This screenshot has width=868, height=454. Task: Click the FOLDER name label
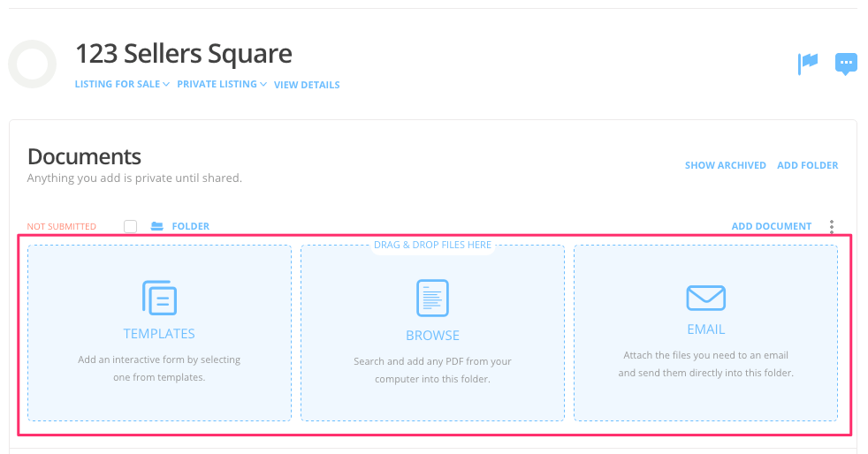pos(190,226)
